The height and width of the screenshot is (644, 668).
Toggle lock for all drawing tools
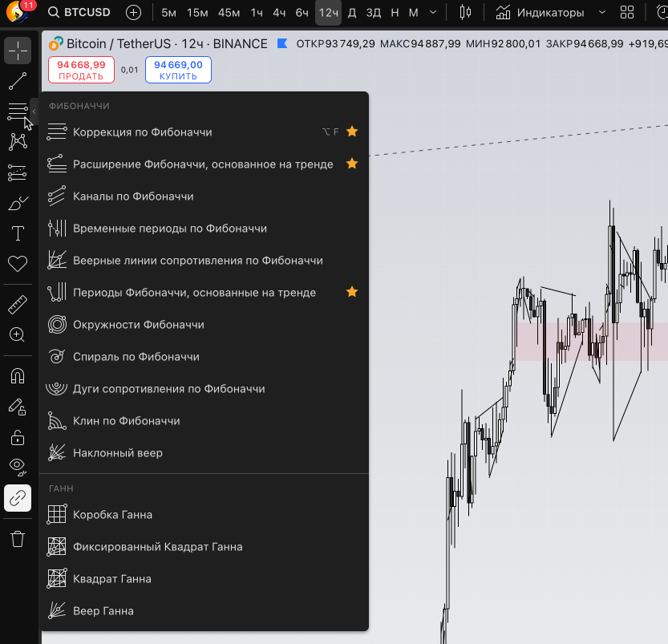[x=18, y=438]
